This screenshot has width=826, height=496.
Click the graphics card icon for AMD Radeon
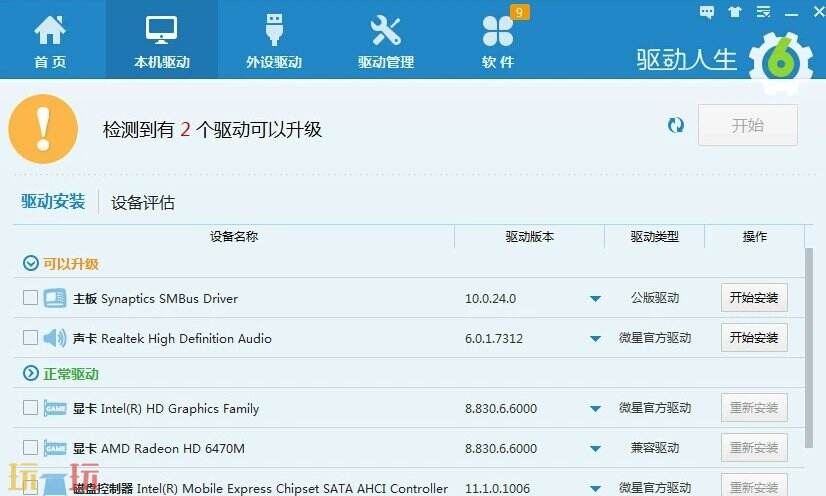(55, 448)
